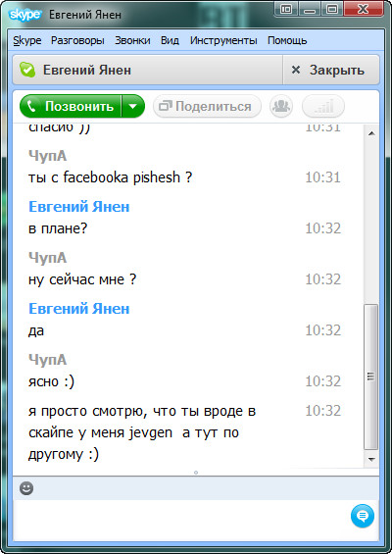Click the chat pane resize handle dot

pyautogui.click(x=196, y=473)
